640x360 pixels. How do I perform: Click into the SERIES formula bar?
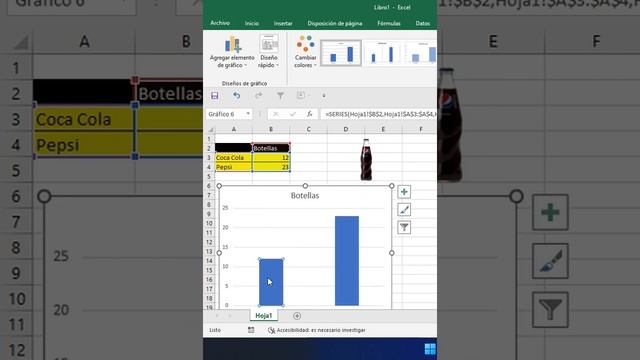coord(379,114)
